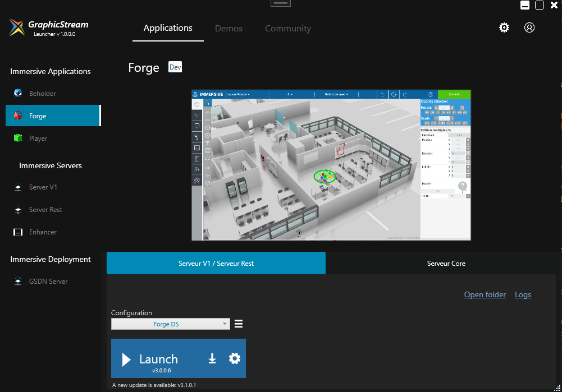Open the Forge DS configuration dropdown
Viewport: 562px width, 392px height.
[171, 324]
